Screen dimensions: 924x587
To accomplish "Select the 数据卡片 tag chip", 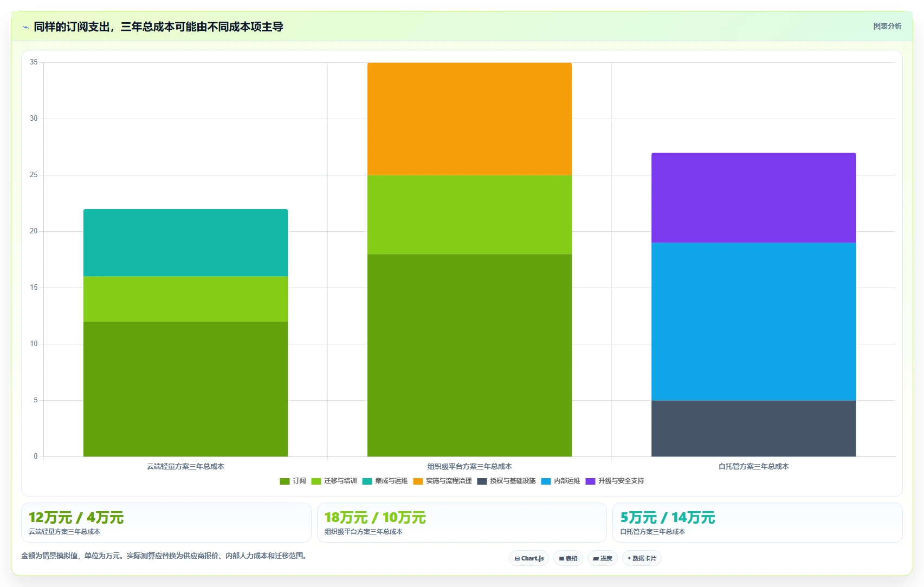I will pos(642,558).
